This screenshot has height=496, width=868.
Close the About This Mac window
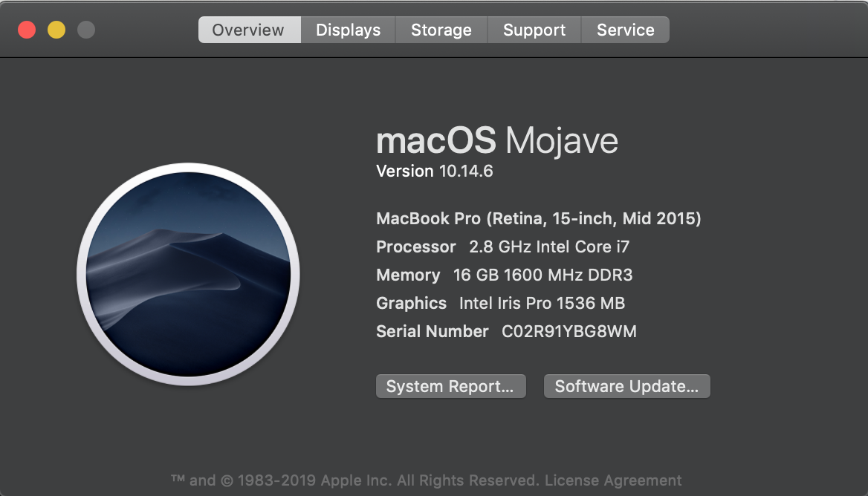(27, 30)
